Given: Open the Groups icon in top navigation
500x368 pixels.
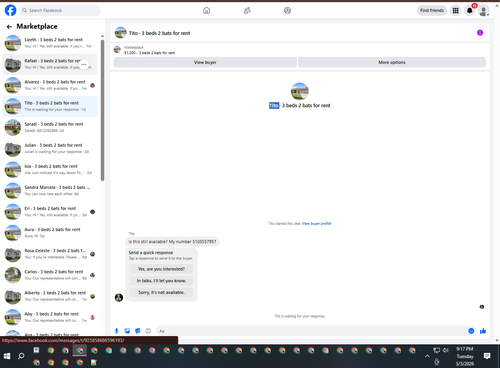Looking at the screenshot, I should [x=287, y=10].
